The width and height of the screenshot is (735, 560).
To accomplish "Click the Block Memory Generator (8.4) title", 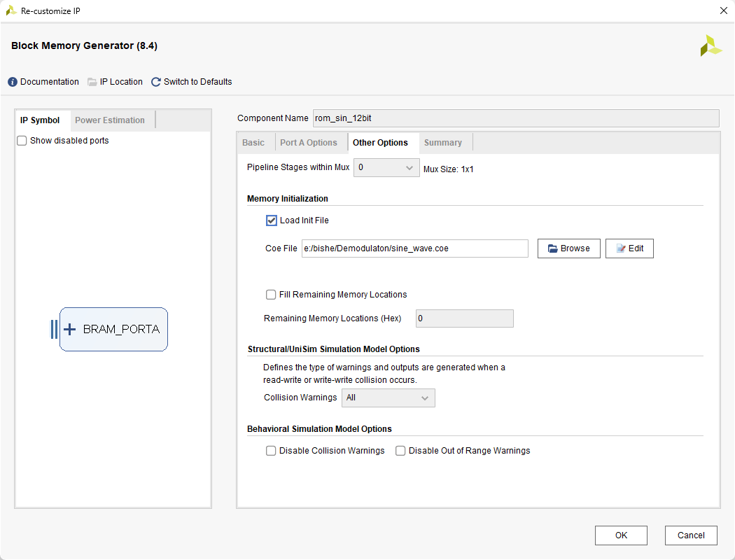I will (x=85, y=45).
